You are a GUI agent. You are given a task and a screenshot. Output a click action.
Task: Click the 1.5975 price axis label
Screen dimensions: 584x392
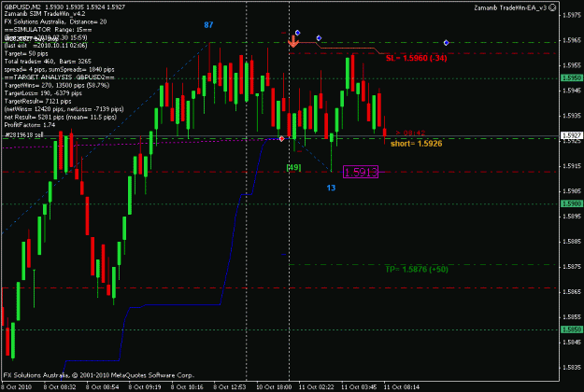[572, 15]
